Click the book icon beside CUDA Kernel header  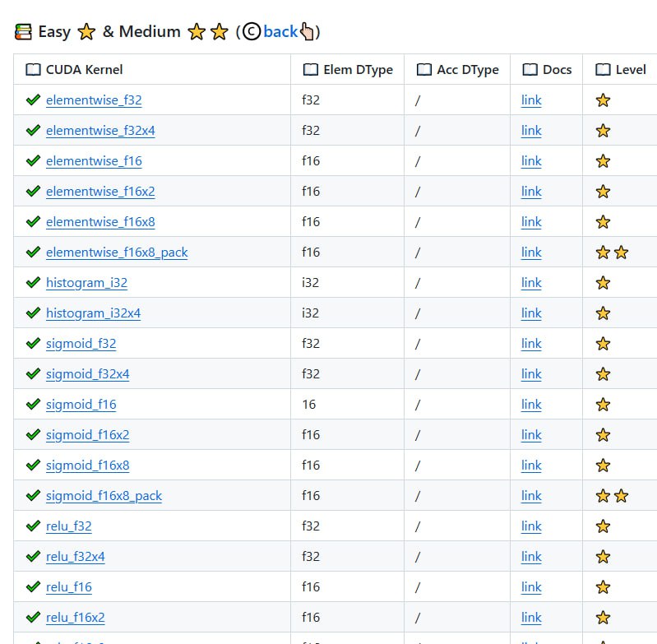33,70
